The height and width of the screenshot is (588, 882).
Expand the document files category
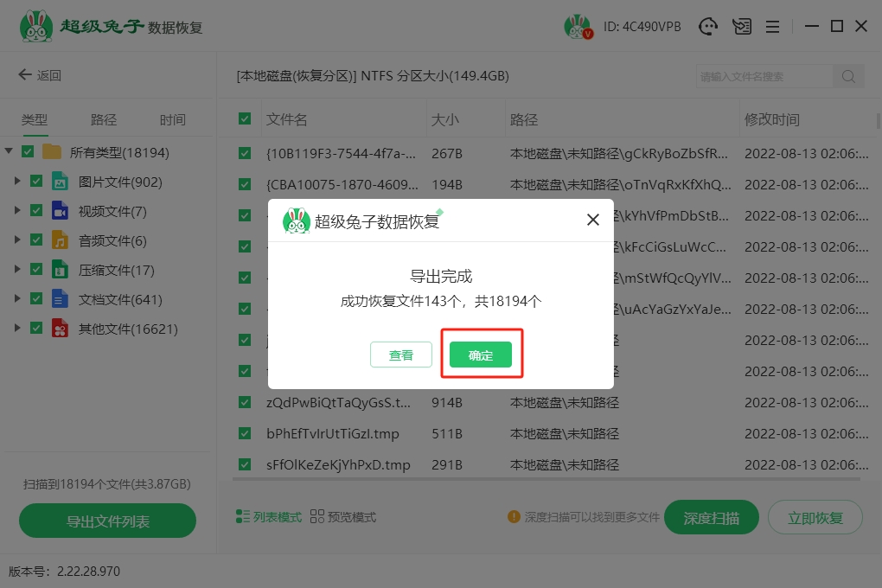click(17, 299)
